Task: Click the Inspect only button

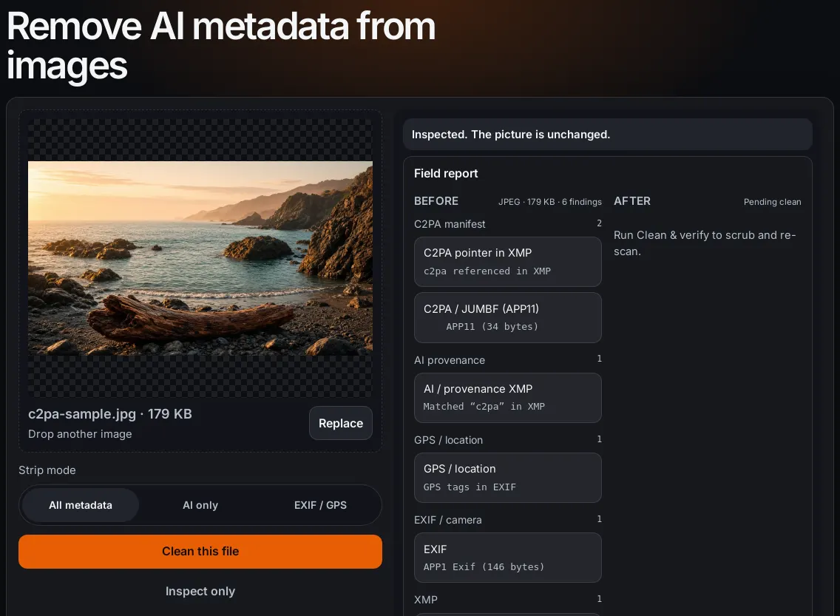Action: [x=200, y=592]
